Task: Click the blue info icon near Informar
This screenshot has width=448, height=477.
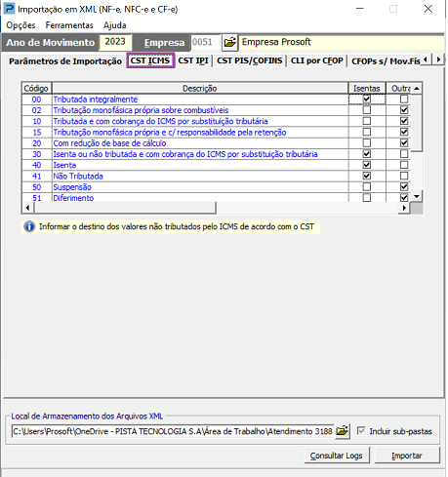Action: tap(29, 226)
